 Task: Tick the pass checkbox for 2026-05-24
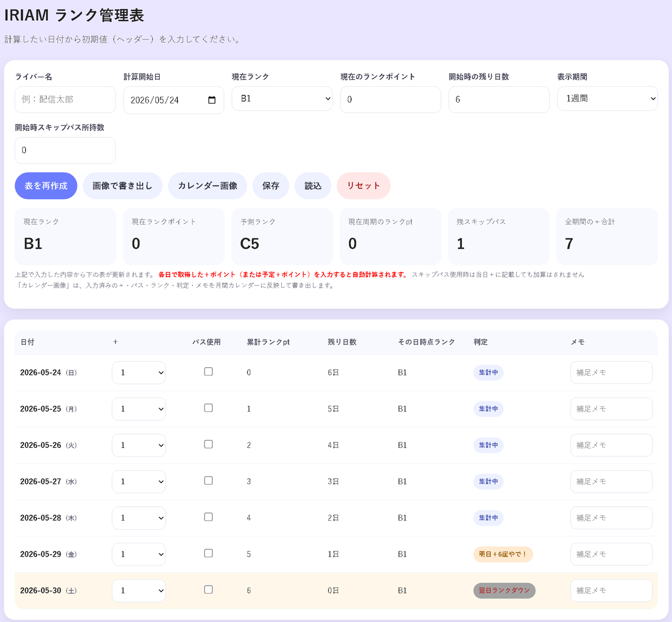208,372
